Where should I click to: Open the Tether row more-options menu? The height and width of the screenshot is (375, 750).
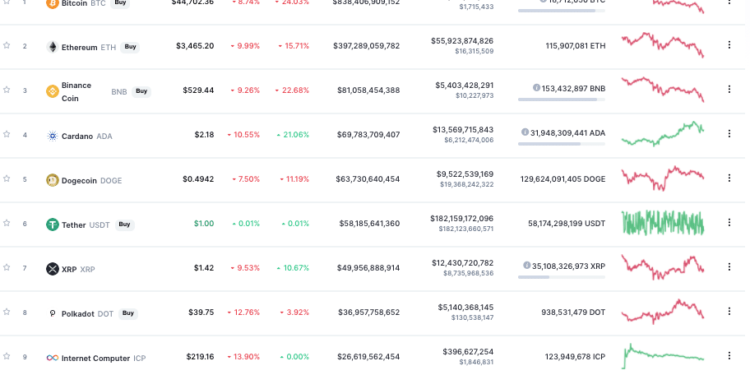tap(729, 222)
